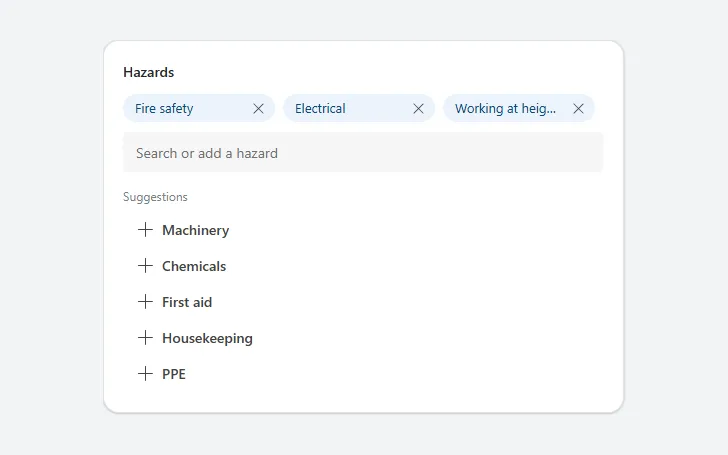The width and height of the screenshot is (728, 455).
Task: Click the Hazards heading
Action: click(149, 72)
